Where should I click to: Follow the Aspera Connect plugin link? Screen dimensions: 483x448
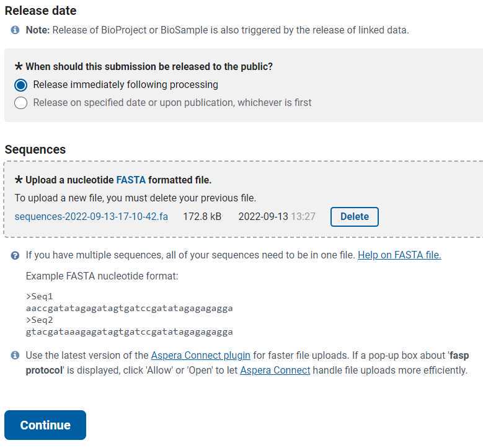pos(200,355)
